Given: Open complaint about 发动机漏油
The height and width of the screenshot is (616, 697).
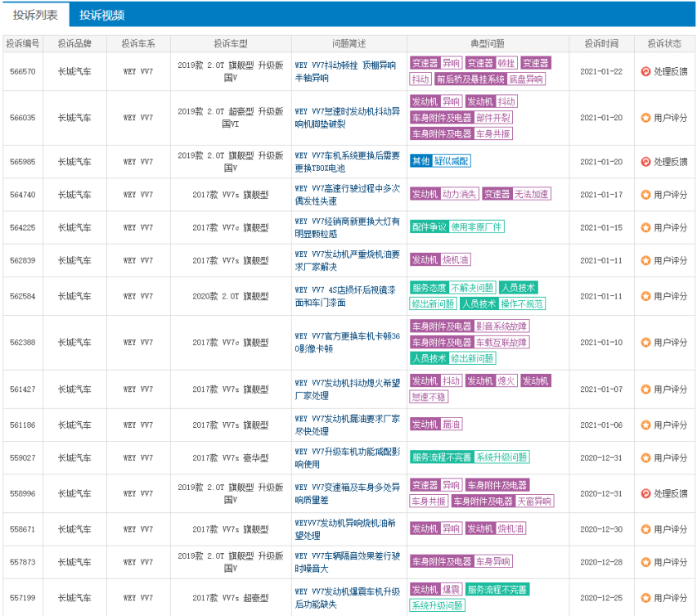Looking at the screenshot, I should [x=347, y=425].
